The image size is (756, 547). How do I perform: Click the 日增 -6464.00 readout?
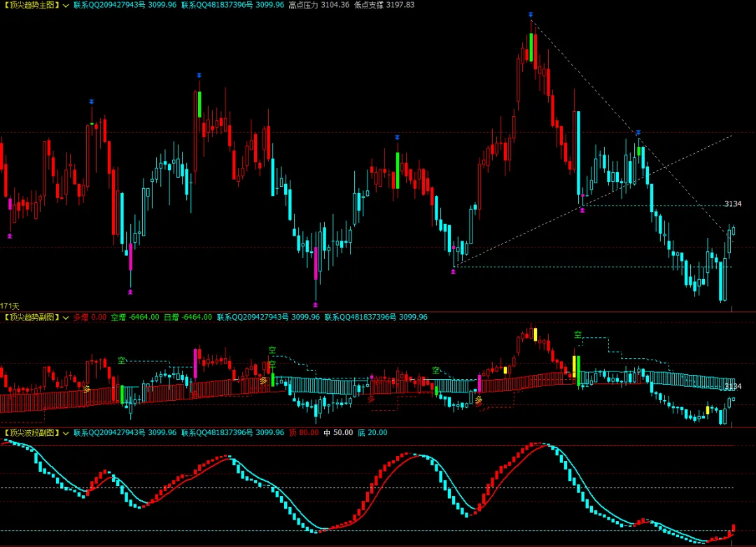(x=188, y=317)
